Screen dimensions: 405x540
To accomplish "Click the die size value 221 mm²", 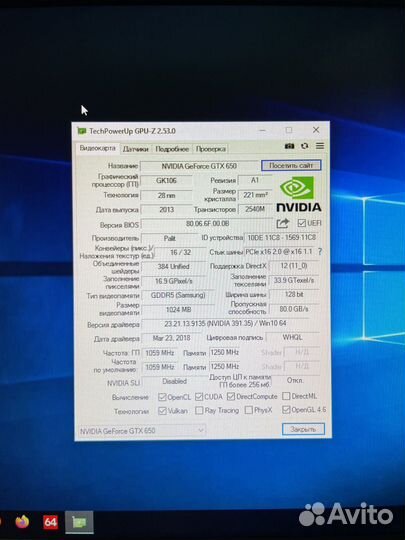I will pos(255,195).
